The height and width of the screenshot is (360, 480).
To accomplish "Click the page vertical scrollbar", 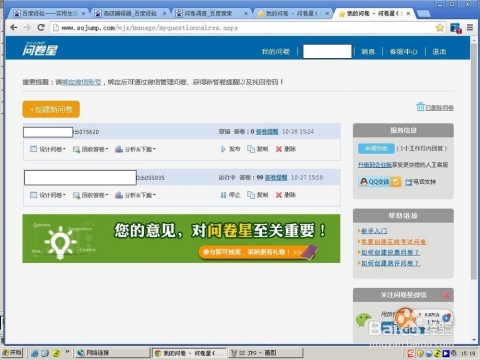I will point(474,160).
